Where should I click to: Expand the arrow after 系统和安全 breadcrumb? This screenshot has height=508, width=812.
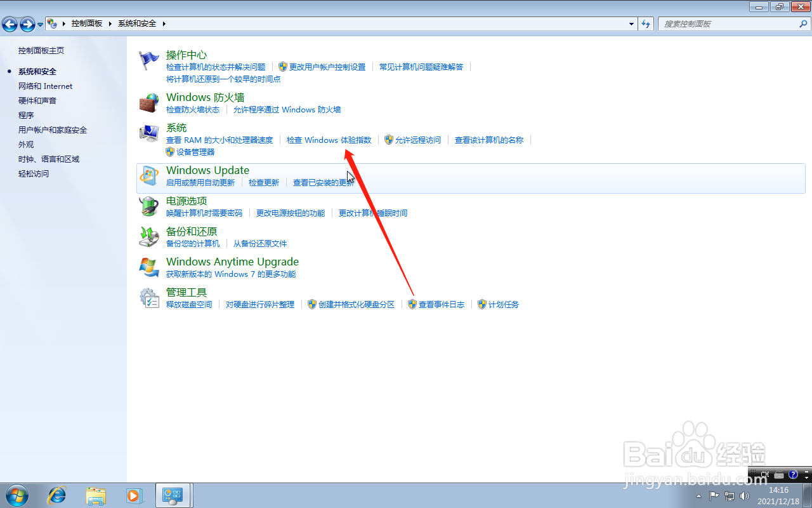tap(164, 23)
